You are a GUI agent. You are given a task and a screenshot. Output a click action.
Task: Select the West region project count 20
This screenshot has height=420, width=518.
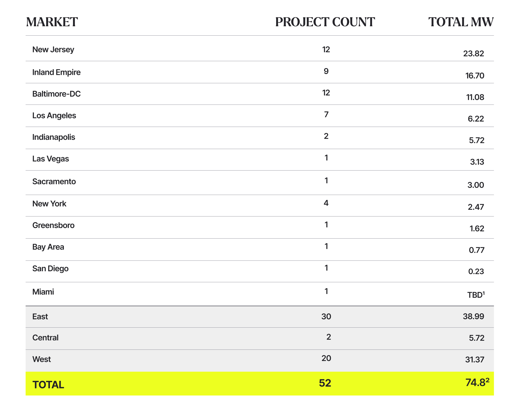pyautogui.click(x=326, y=358)
